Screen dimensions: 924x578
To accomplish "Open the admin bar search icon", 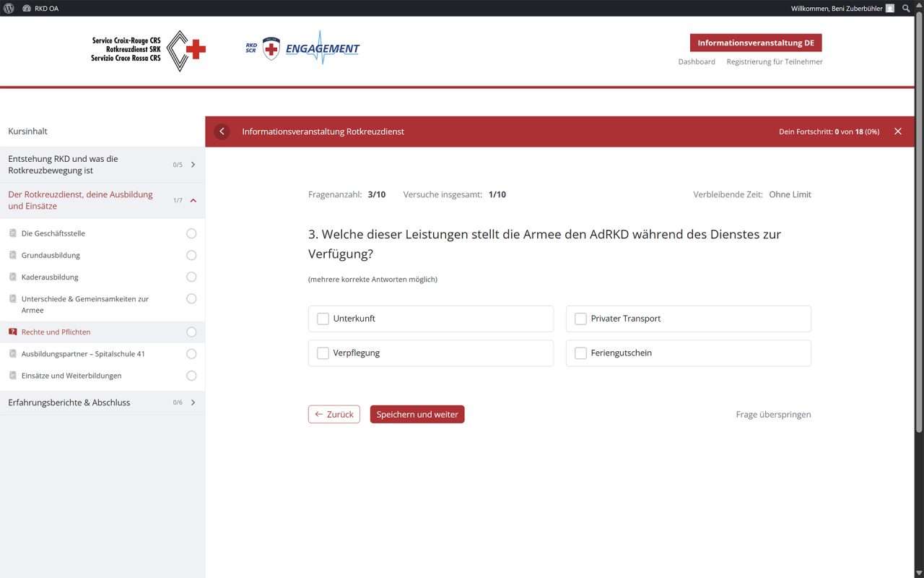I will (x=906, y=8).
